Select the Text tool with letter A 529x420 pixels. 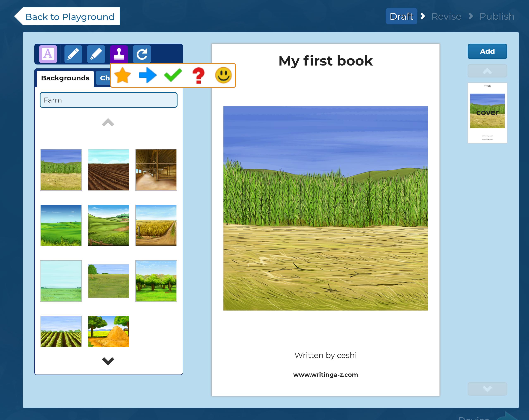click(x=48, y=54)
